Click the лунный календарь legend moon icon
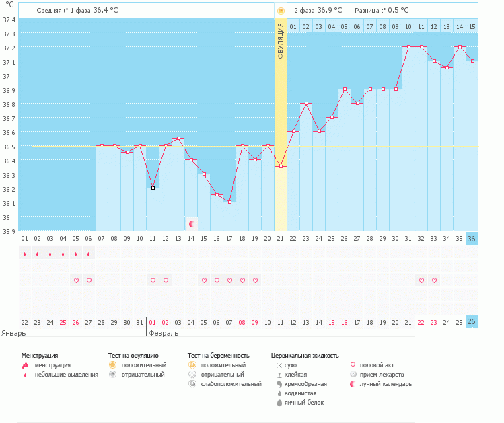 pos(353,384)
